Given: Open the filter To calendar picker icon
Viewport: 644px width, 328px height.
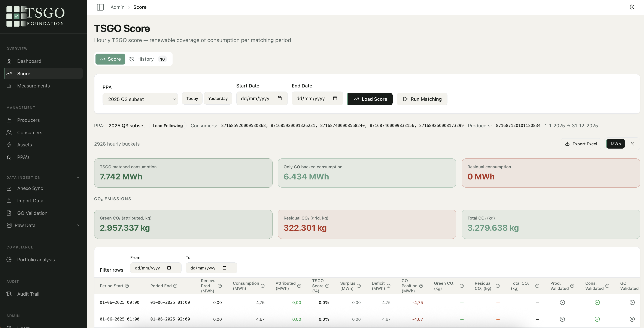Looking at the screenshot, I should [225, 268].
